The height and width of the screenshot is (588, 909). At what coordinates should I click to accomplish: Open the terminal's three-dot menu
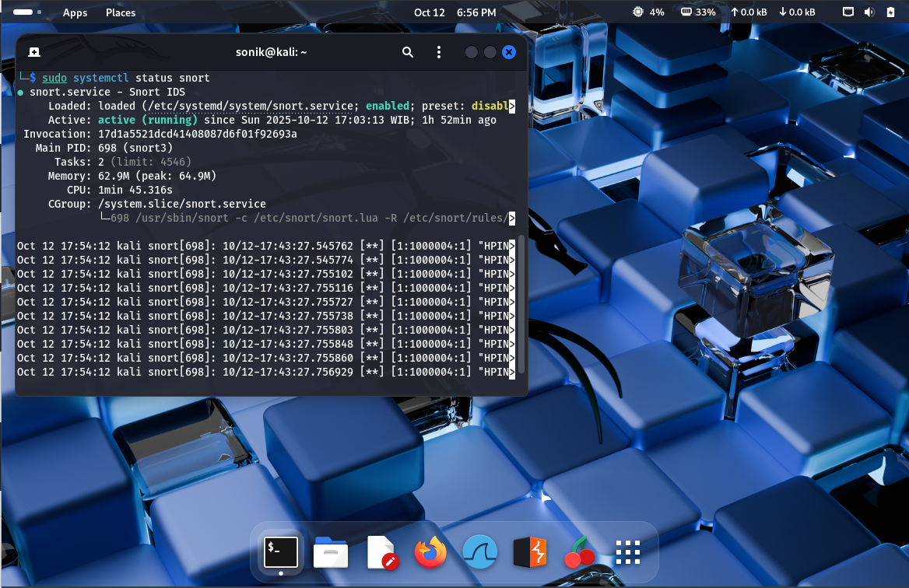(x=439, y=52)
